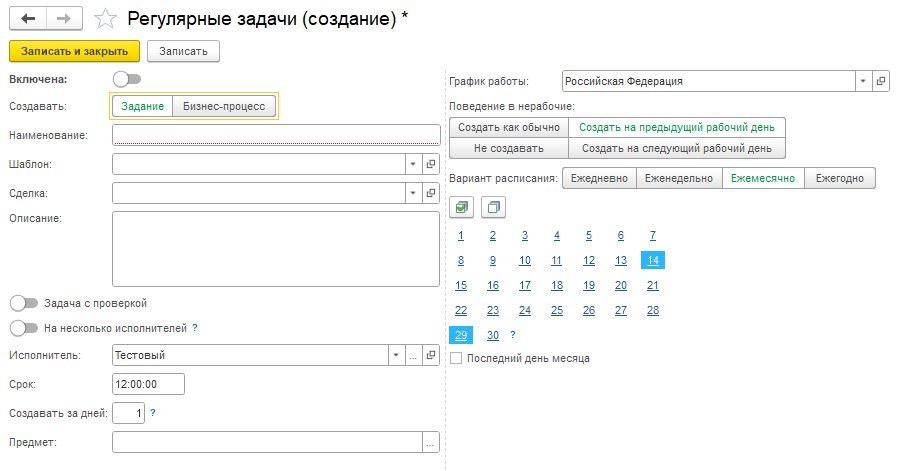Open the Исполнитель ellipsis selection button
Screen dimensions: 922x471
click(413, 355)
